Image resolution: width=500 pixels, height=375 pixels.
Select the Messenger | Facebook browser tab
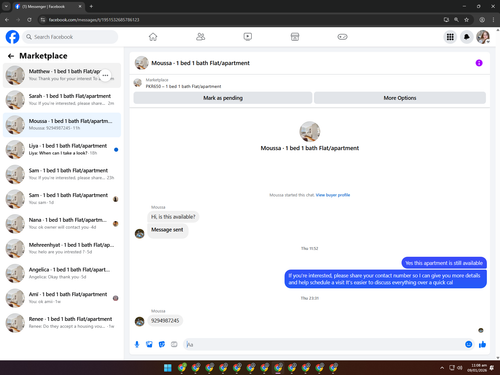(x=49, y=6)
